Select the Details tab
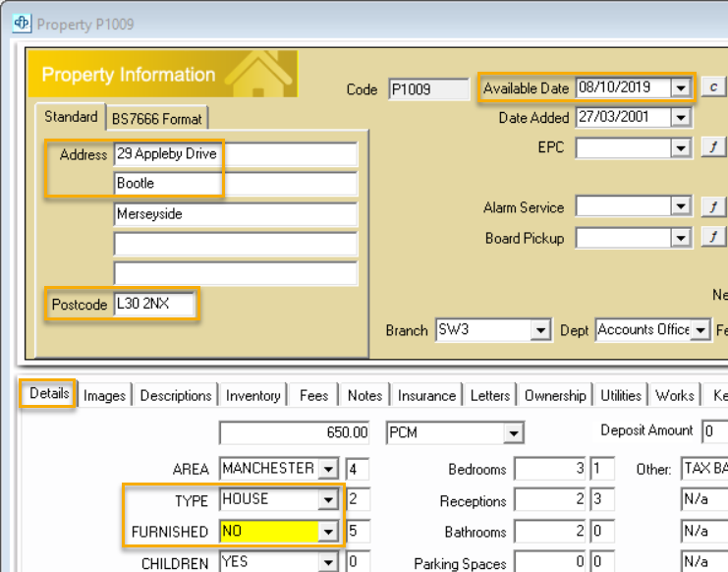The height and width of the screenshot is (572, 728). [x=49, y=393]
